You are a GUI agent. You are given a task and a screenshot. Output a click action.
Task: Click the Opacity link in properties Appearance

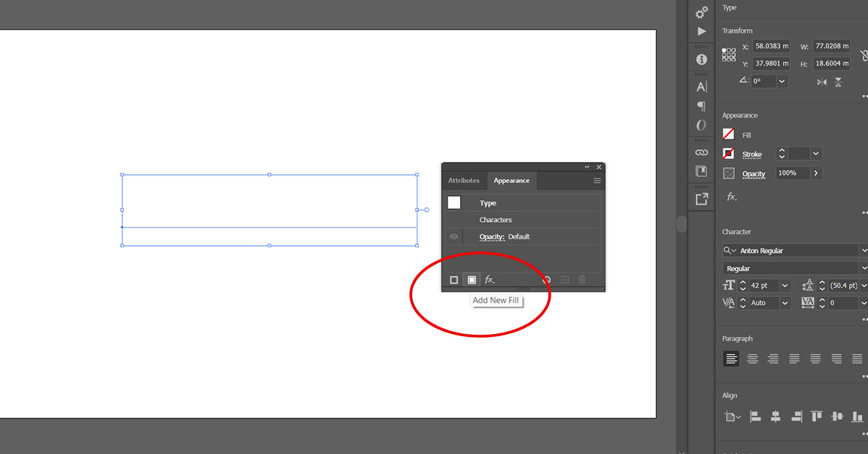click(754, 174)
